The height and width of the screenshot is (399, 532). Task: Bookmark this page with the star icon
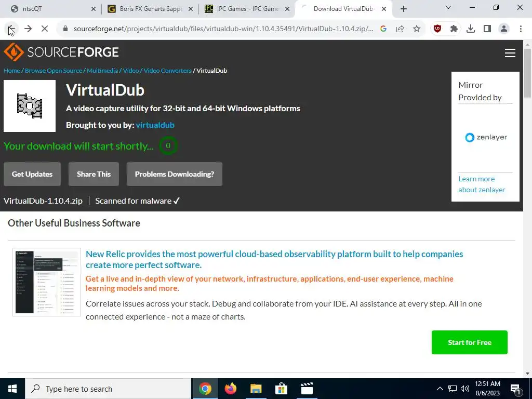(x=417, y=29)
